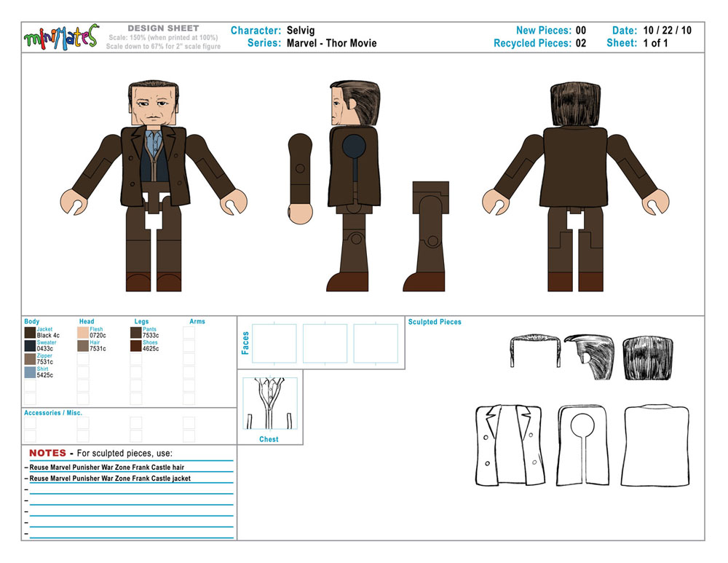Click the character name 'Selvig'
This screenshot has width=728, height=563.
pyautogui.click(x=301, y=31)
